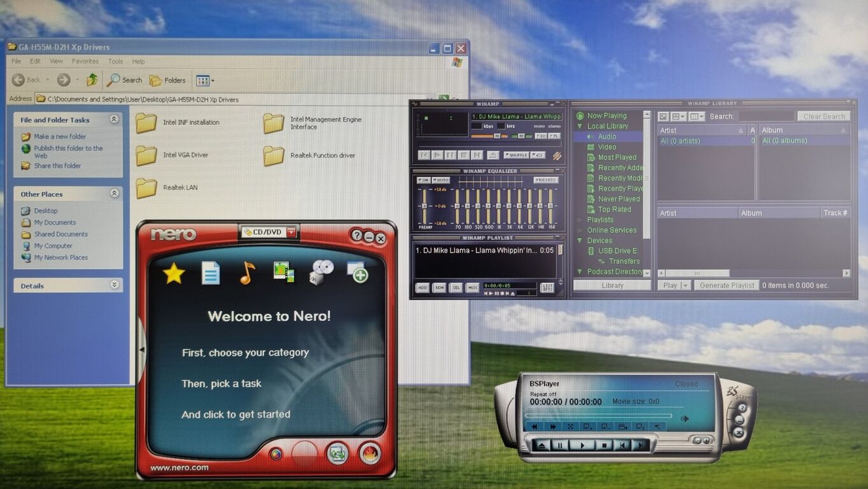The height and width of the screenshot is (489, 868).
Task: Open the Help menu in Explorer
Action: coord(138,61)
